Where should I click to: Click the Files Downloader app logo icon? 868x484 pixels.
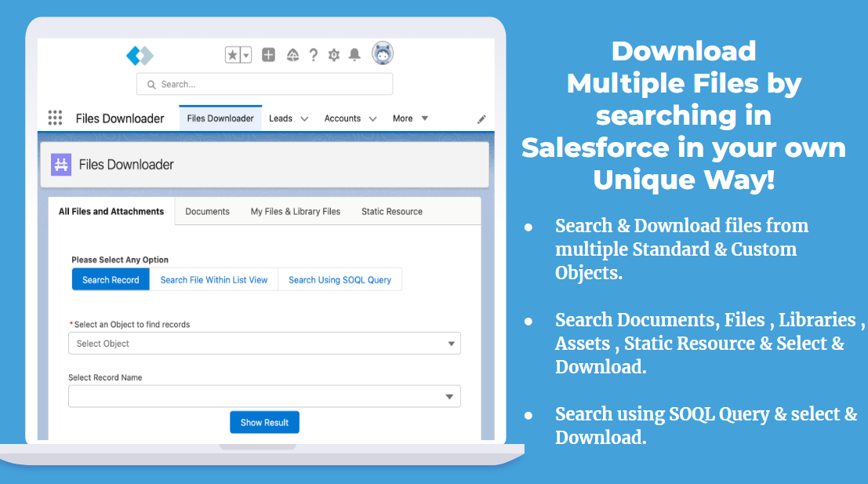point(60,164)
